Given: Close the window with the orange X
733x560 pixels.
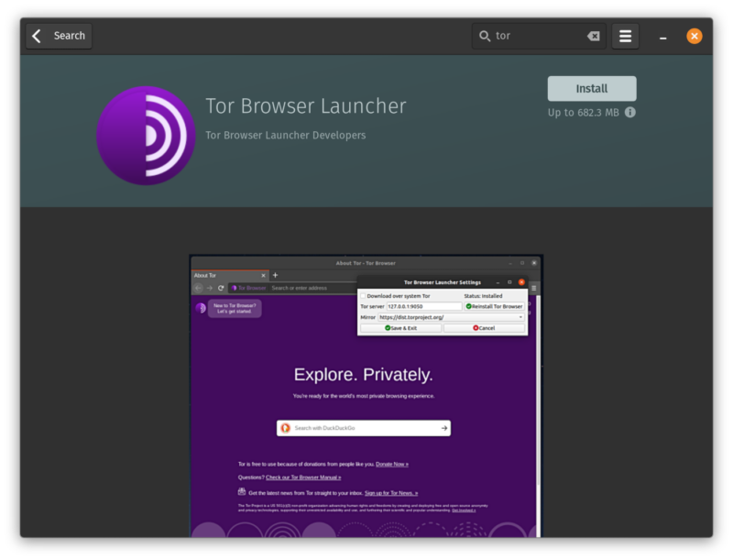Looking at the screenshot, I should pos(695,36).
